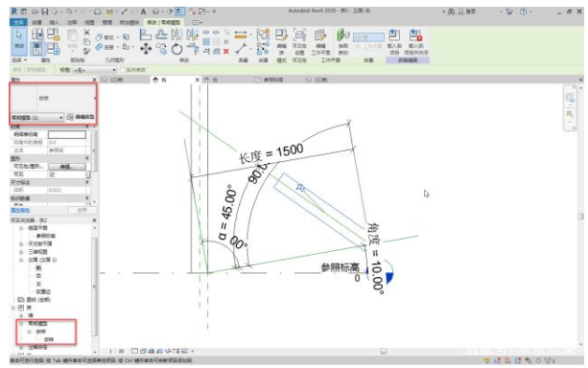Close the active Right elevation view tab
The image size is (588, 368).
pos(198,80)
